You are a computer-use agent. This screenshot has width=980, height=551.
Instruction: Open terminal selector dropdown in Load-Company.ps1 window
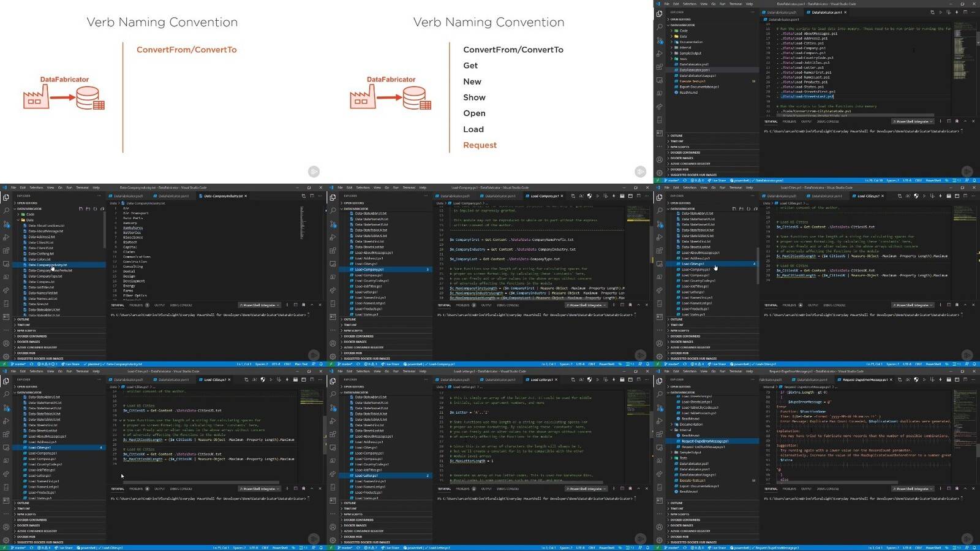(586, 305)
